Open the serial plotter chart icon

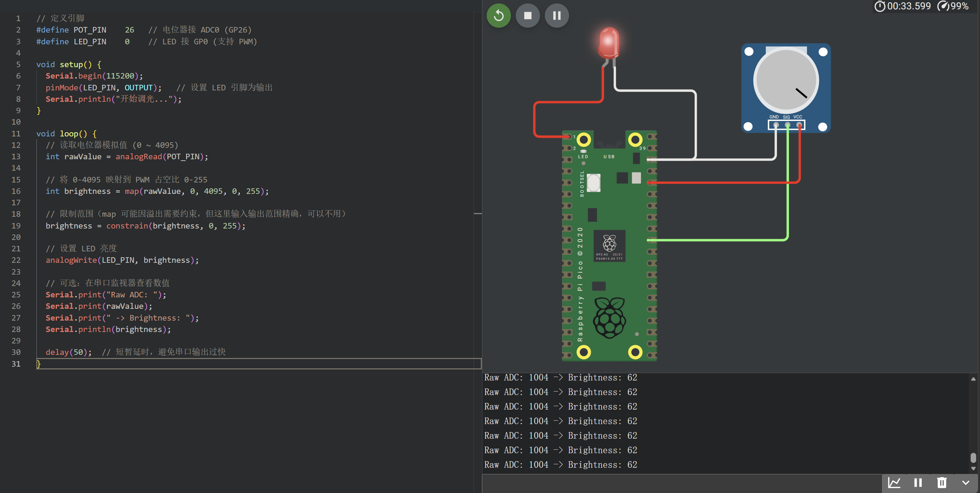pyautogui.click(x=894, y=483)
